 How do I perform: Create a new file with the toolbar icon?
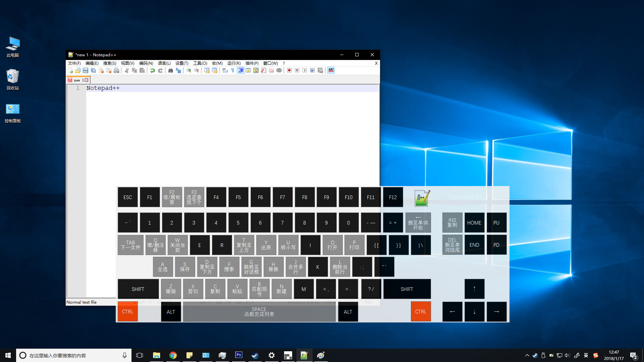pos(70,70)
